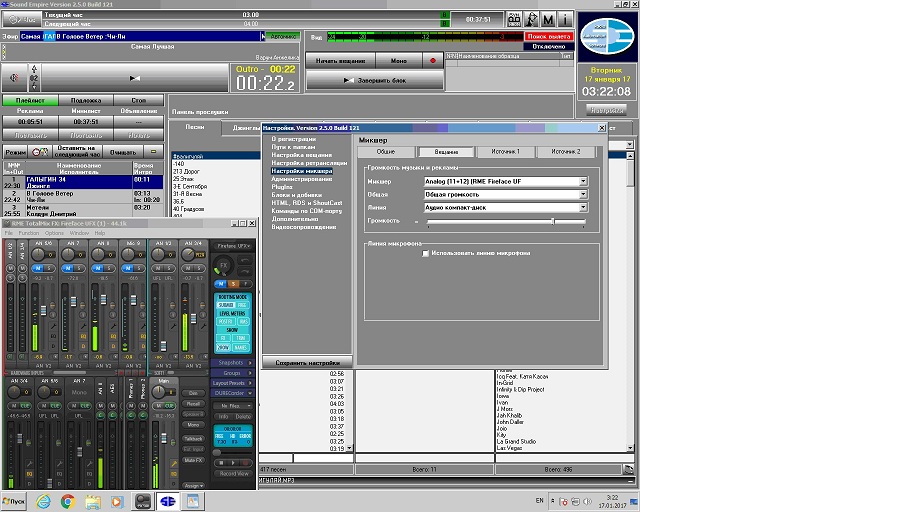
Task: Click the clock-and-dice icon next to Режим
Action: [x=40, y=152]
